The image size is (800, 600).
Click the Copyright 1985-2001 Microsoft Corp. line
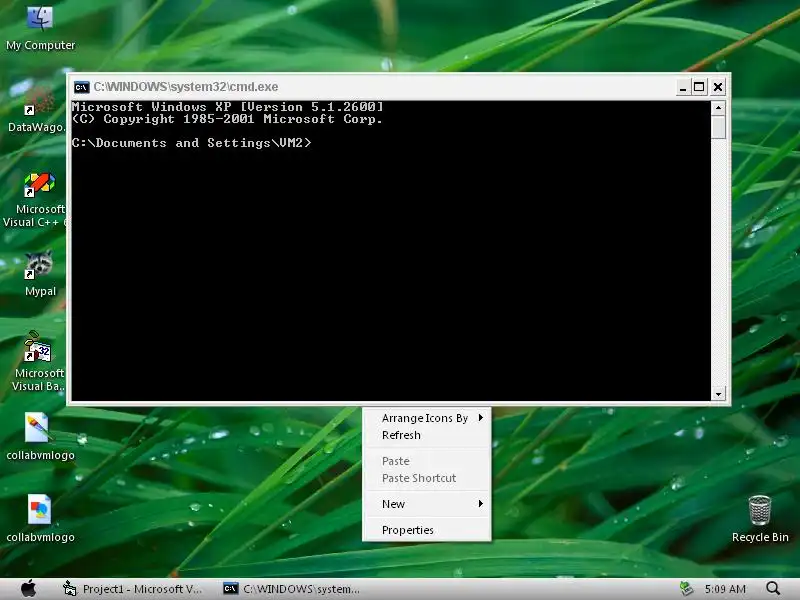[x=228, y=119]
